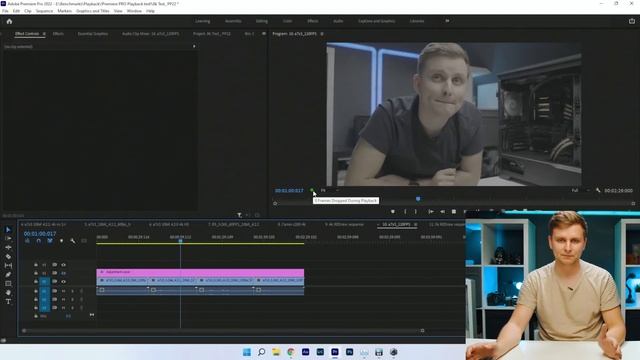Select the Track Select Forward tool

[x=8, y=238]
